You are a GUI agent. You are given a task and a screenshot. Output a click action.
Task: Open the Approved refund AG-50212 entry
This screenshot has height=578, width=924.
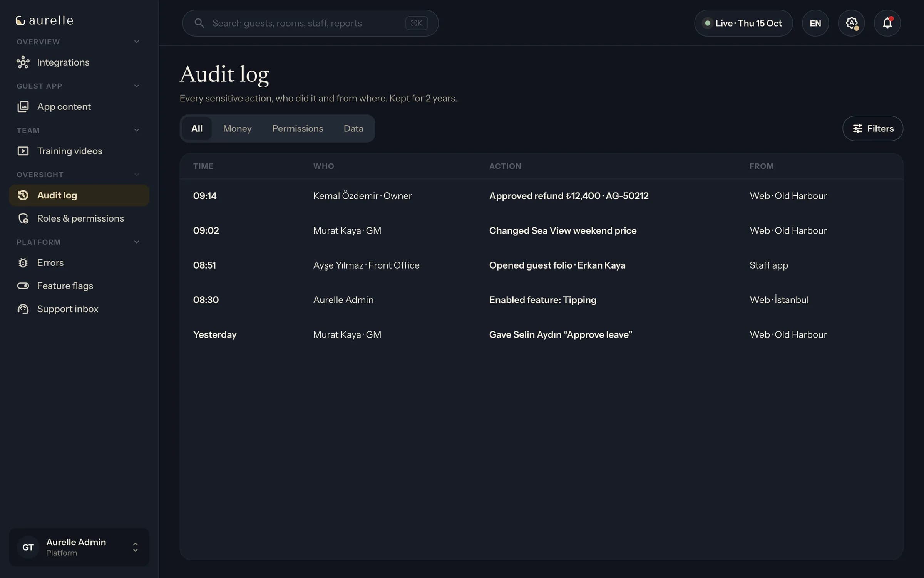(541, 196)
